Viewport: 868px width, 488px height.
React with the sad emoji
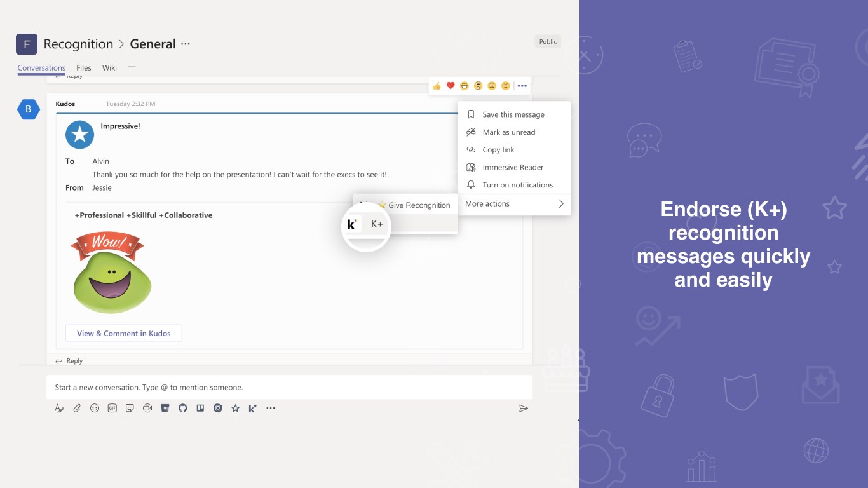tap(492, 86)
